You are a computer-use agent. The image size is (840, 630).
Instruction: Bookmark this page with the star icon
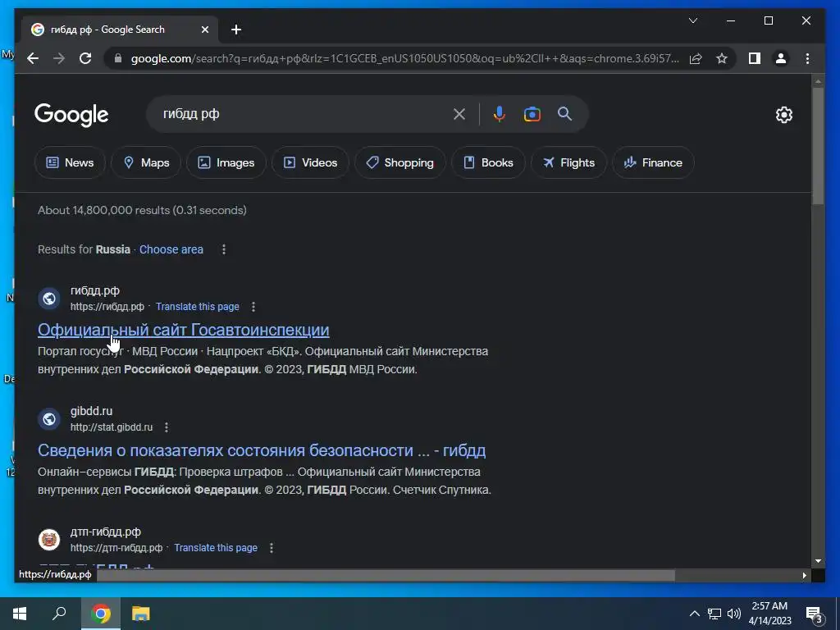tap(722, 58)
